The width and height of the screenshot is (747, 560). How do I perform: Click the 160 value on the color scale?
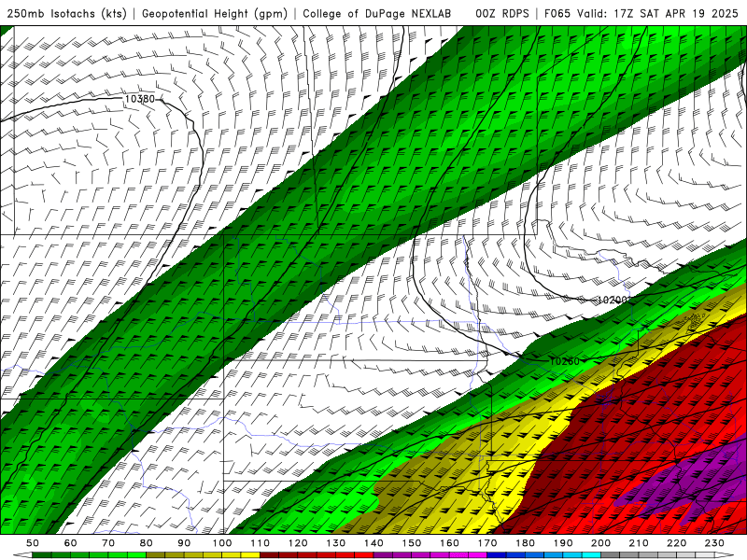coord(449,543)
